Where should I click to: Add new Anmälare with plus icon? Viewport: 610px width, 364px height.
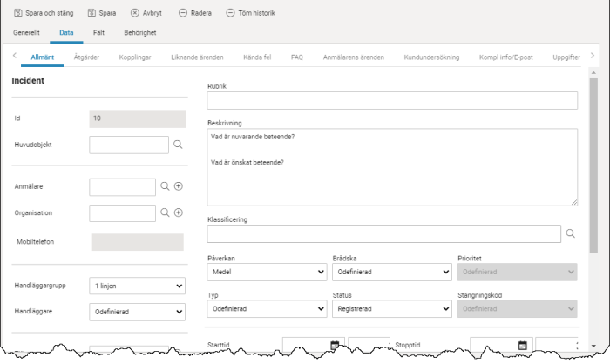click(x=179, y=186)
